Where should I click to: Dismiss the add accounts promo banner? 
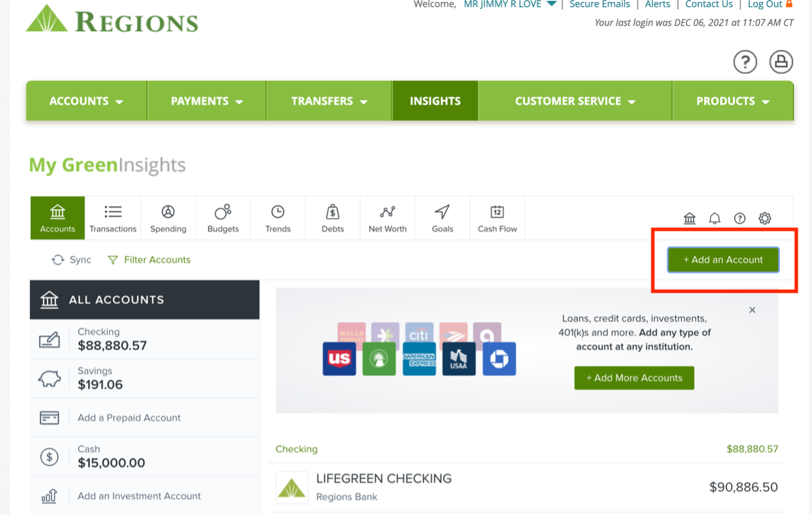coord(752,310)
